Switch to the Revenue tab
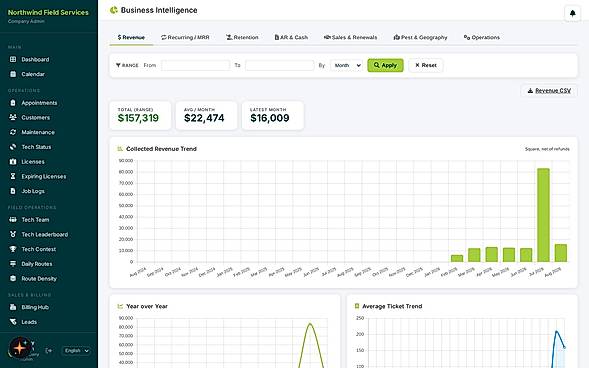 [131, 37]
